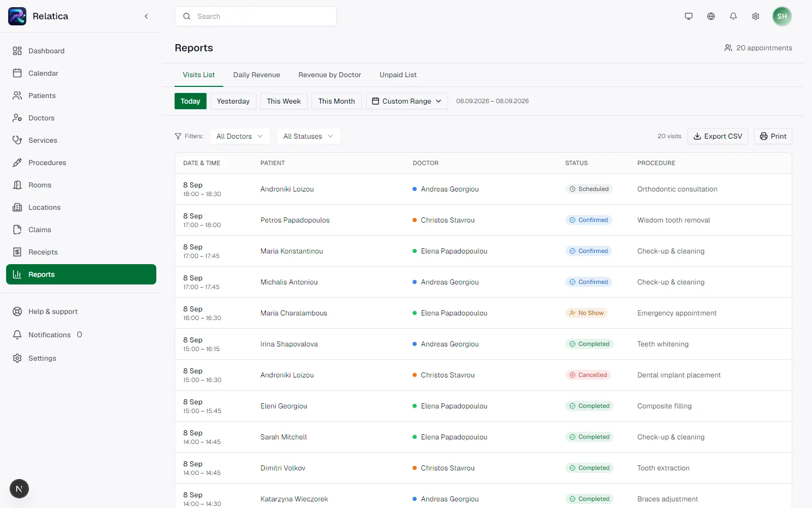Open the Custom Range date picker

pyautogui.click(x=407, y=101)
